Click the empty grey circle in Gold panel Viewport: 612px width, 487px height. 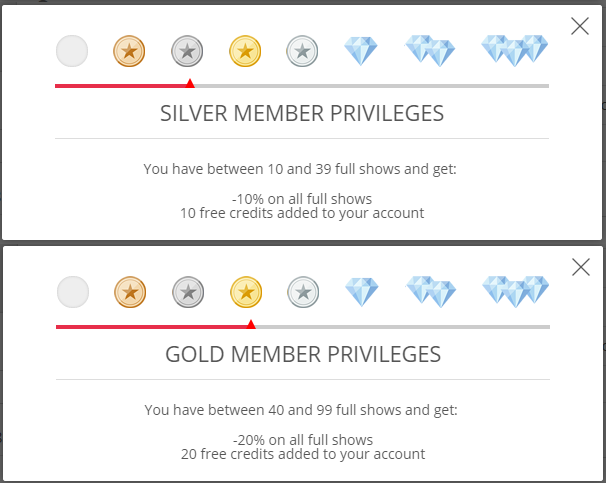click(x=73, y=292)
